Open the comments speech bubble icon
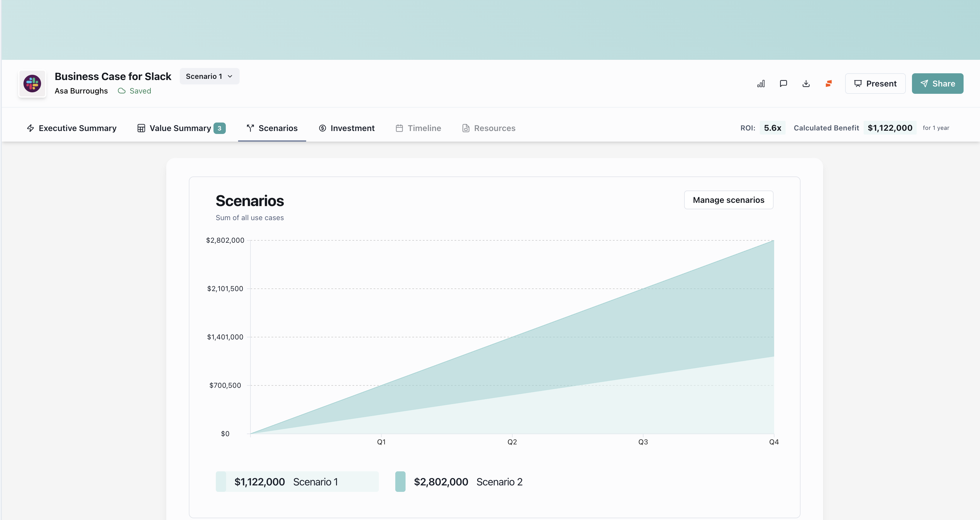 tap(783, 84)
